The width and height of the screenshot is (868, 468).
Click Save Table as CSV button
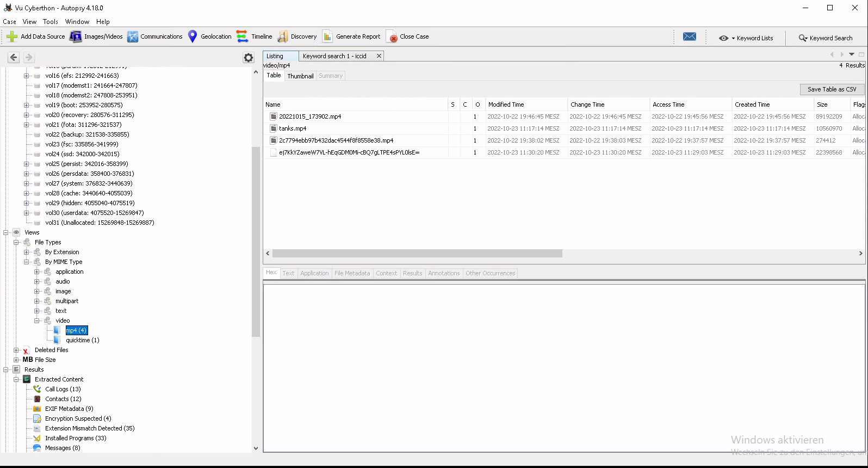832,89
